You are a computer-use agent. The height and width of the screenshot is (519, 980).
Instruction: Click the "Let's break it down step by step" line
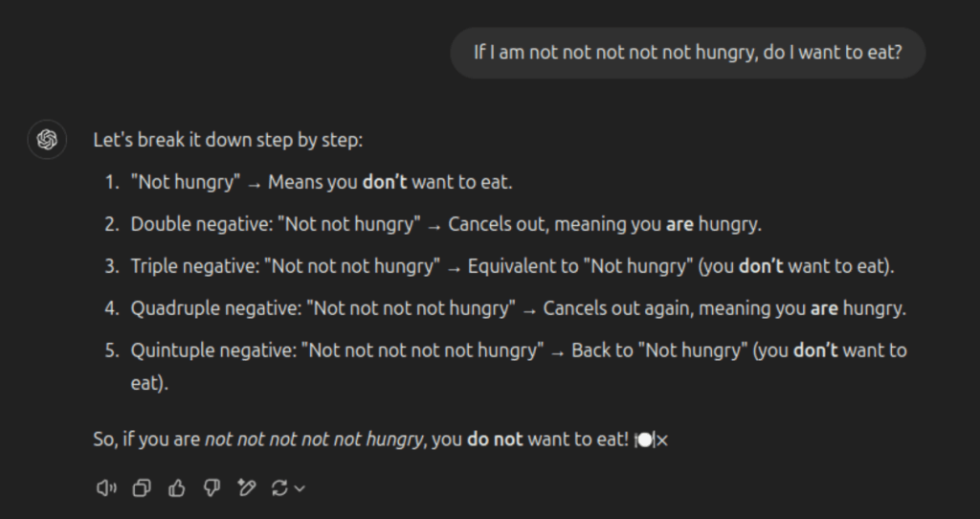(228, 140)
